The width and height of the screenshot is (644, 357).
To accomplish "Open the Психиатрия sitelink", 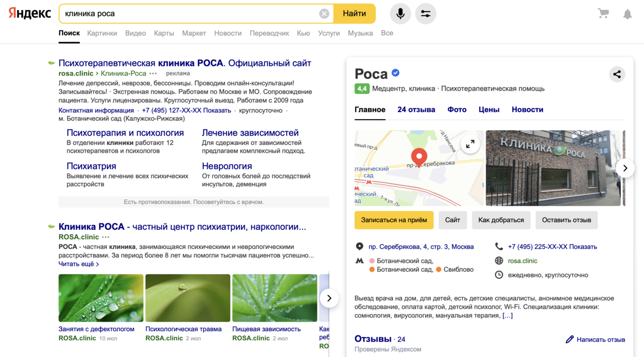I will (91, 166).
